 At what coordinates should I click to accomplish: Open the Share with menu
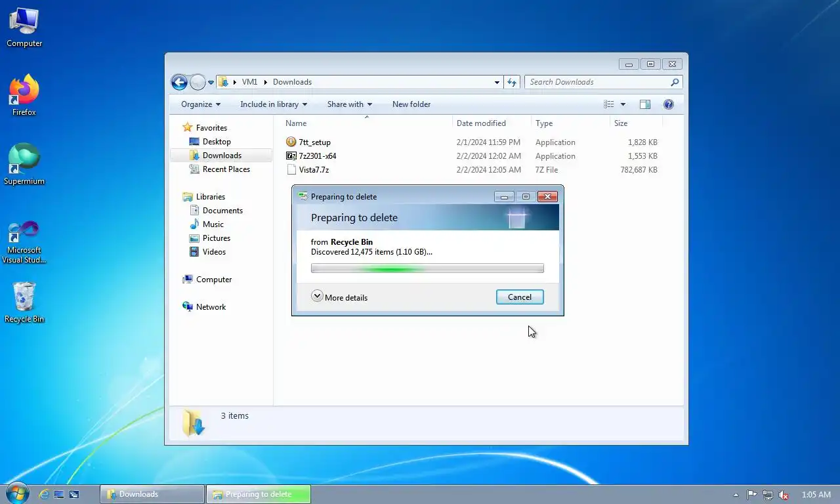coord(350,104)
